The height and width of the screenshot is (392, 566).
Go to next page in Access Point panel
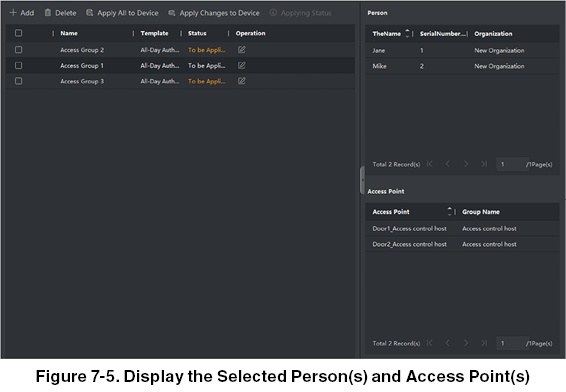(x=466, y=343)
